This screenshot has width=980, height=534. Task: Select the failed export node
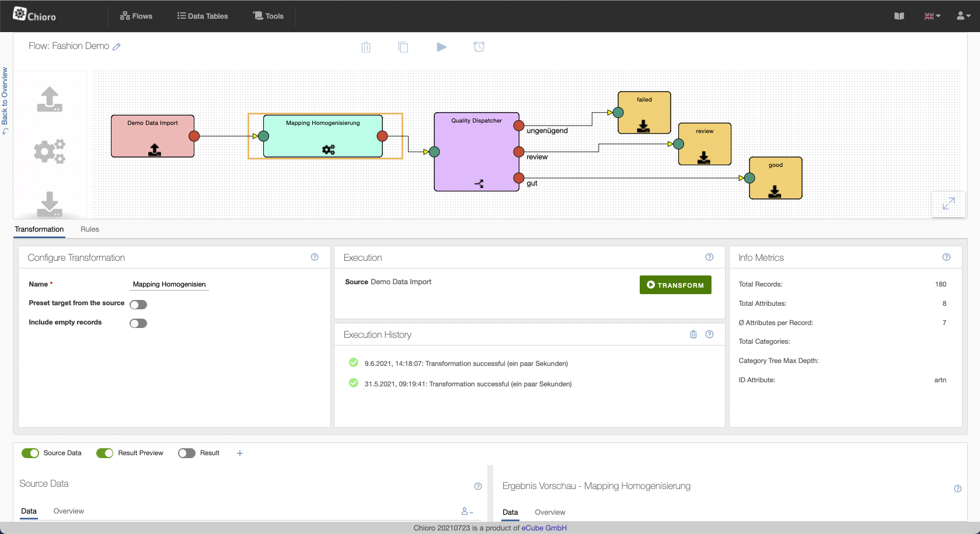[644, 113]
